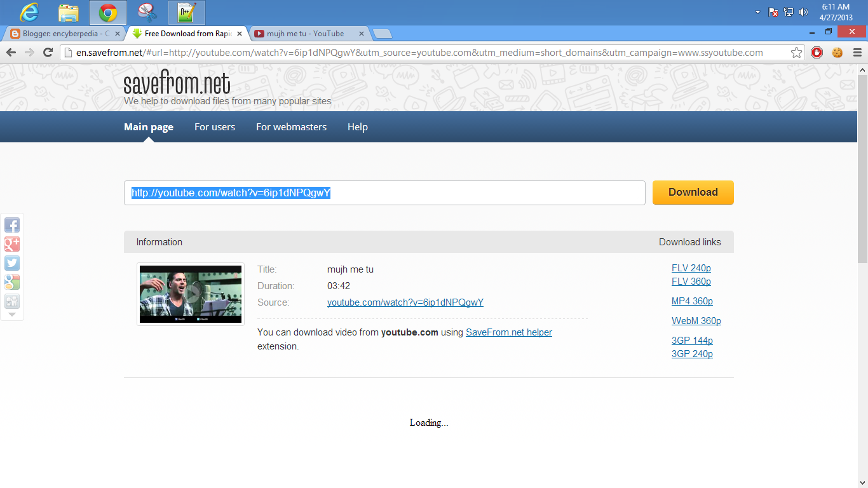
Task: Open more share options sidebar icon
Action: click(12, 301)
